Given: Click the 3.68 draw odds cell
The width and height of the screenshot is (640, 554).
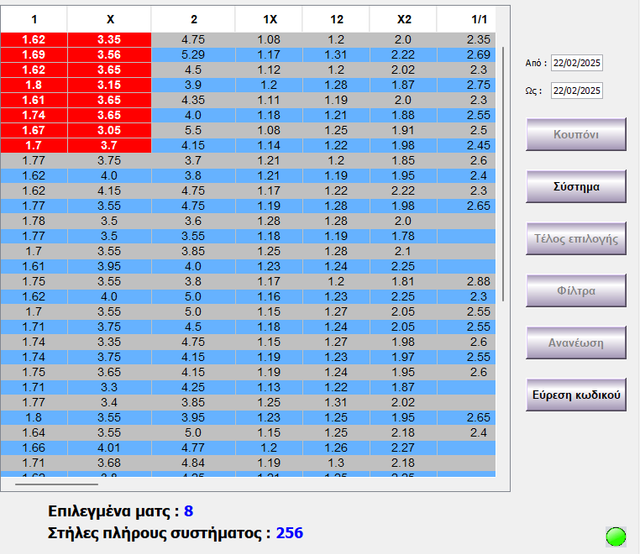Looking at the screenshot, I should [109, 463].
